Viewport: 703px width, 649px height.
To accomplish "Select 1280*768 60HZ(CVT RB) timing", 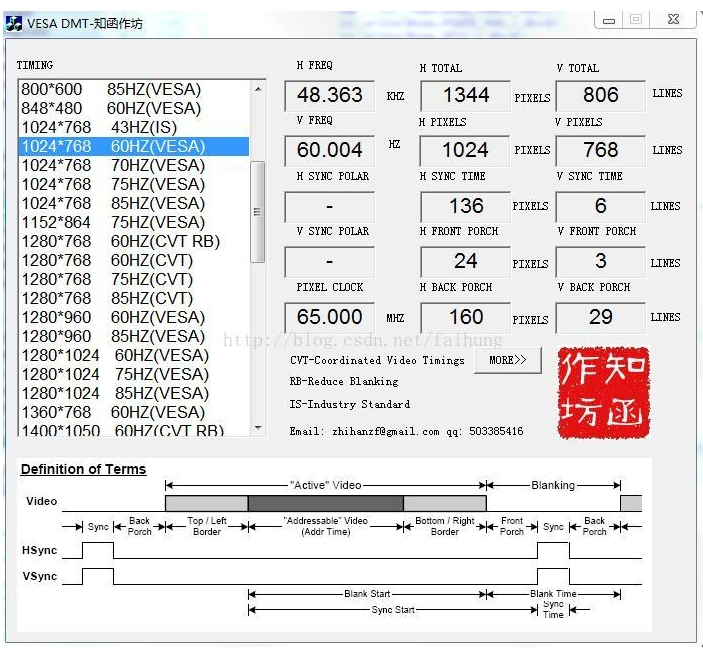I will pyautogui.click(x=120, y=241).
